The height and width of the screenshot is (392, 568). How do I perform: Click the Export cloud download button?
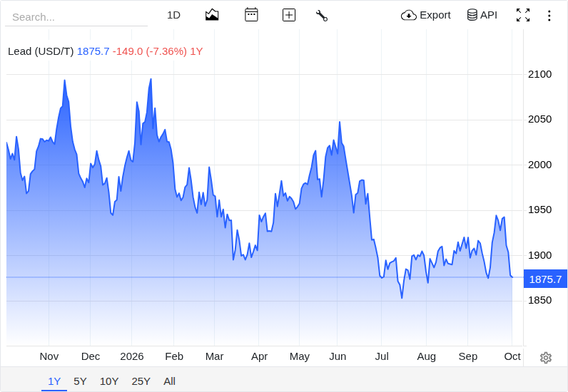[425, 15]
